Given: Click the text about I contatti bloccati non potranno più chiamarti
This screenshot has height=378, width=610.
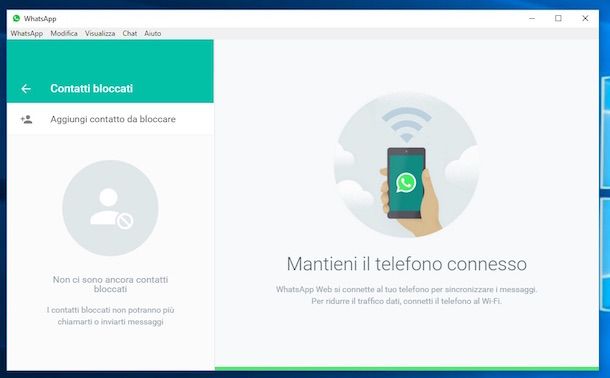Looking at the screenshot, I should click(110, 316).
